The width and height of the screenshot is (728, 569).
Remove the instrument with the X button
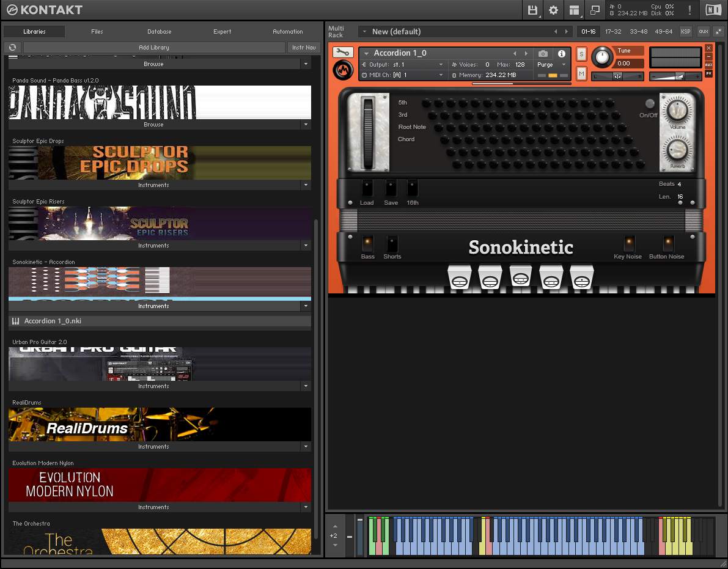[x=708, y=48]
